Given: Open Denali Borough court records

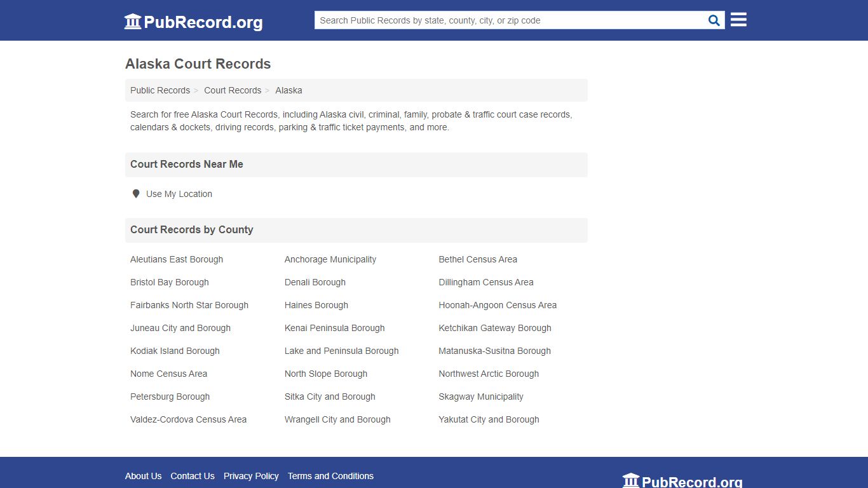Looking at the screenshot, I should coord(315,282).
